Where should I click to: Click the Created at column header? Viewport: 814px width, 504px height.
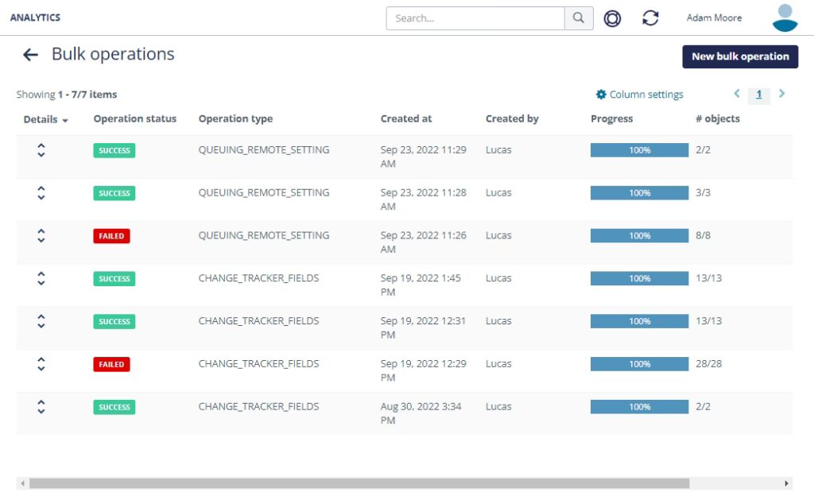pos(406,118)
